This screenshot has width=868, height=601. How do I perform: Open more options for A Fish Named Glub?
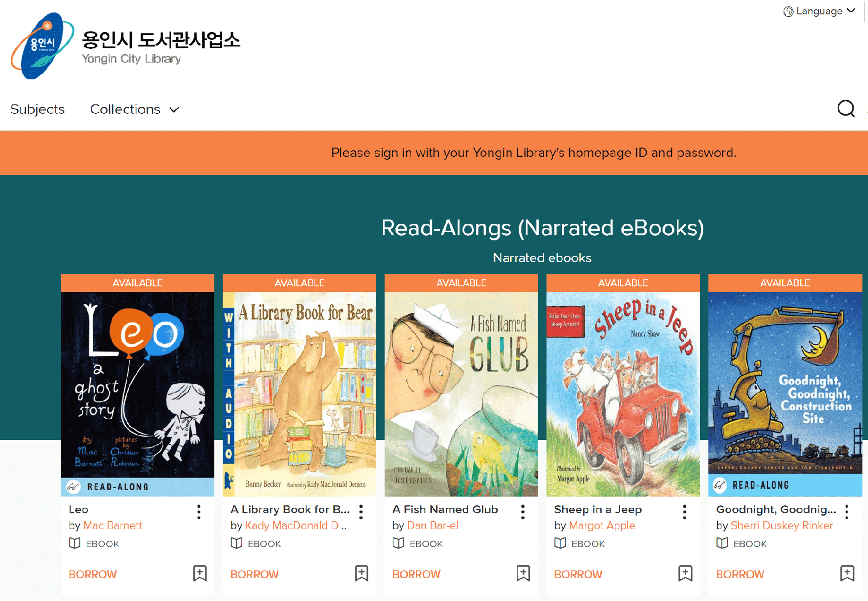(x=522, y=512)
